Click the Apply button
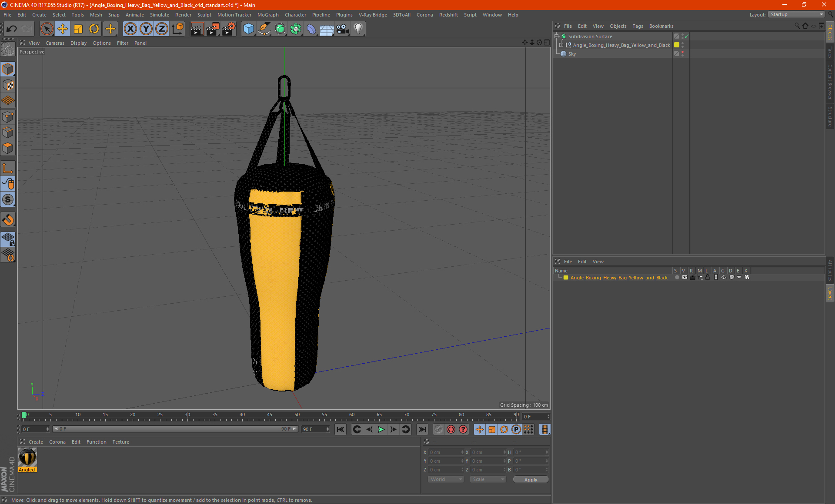 (x=531, y=480)
